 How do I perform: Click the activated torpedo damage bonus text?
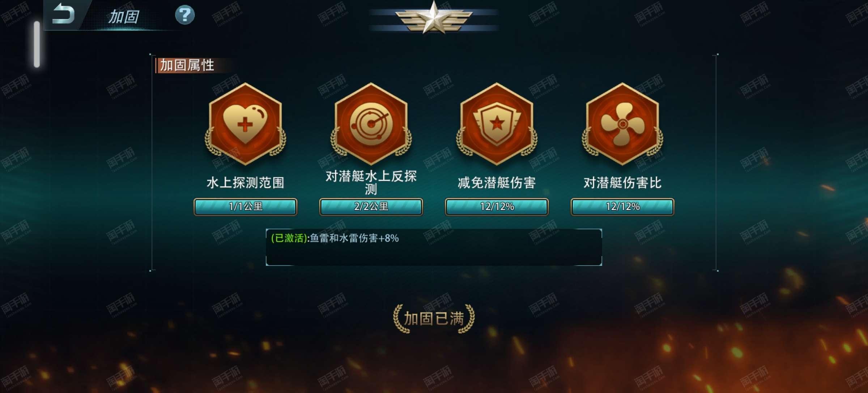coord(335,238)
